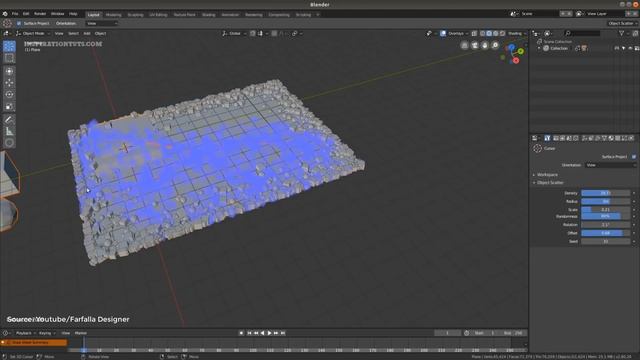Viewport: 640px width, 360px height.
Task: Jump to timeline end button
Action: click(283, 333)
